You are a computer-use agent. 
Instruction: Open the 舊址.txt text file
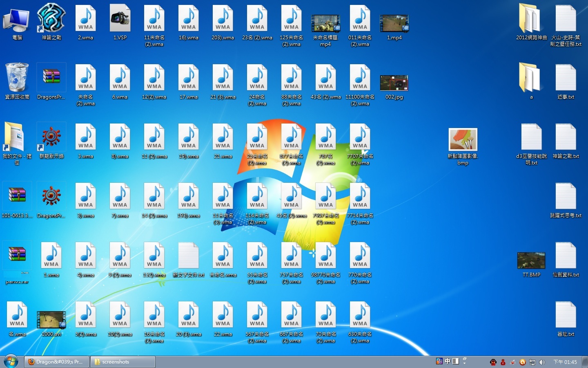pos(566,319)
